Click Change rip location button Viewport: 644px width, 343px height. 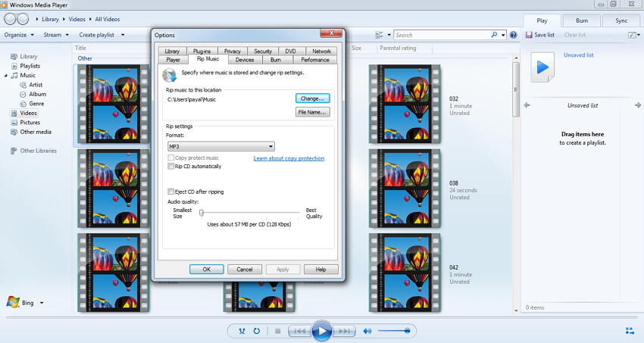coord(313,98)
